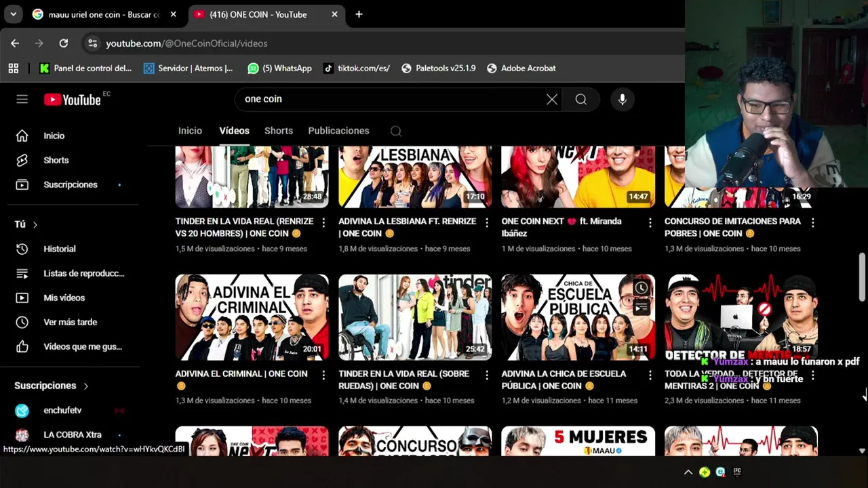Screen dimensions: 868x488
Task: Switch to Publicaciones channel tab
Action: [x=338, y=131]
